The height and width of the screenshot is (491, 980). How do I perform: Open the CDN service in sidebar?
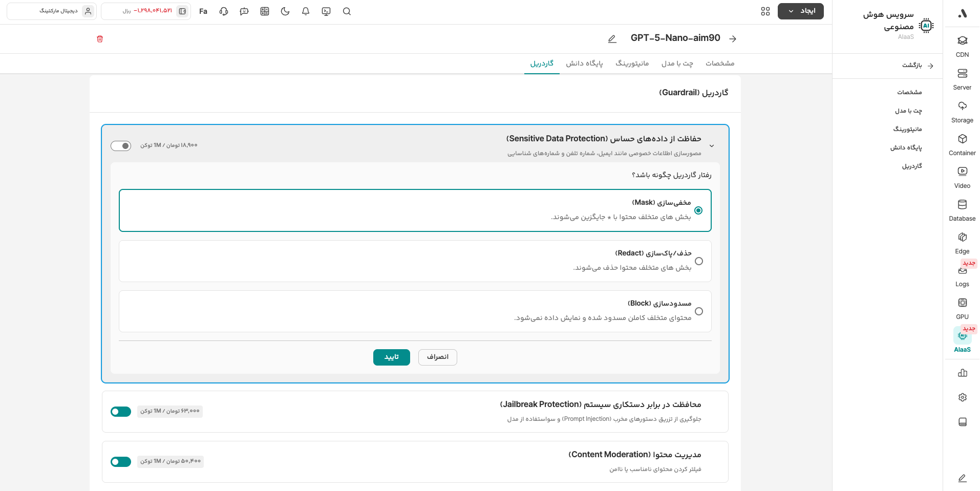point(962,46)
